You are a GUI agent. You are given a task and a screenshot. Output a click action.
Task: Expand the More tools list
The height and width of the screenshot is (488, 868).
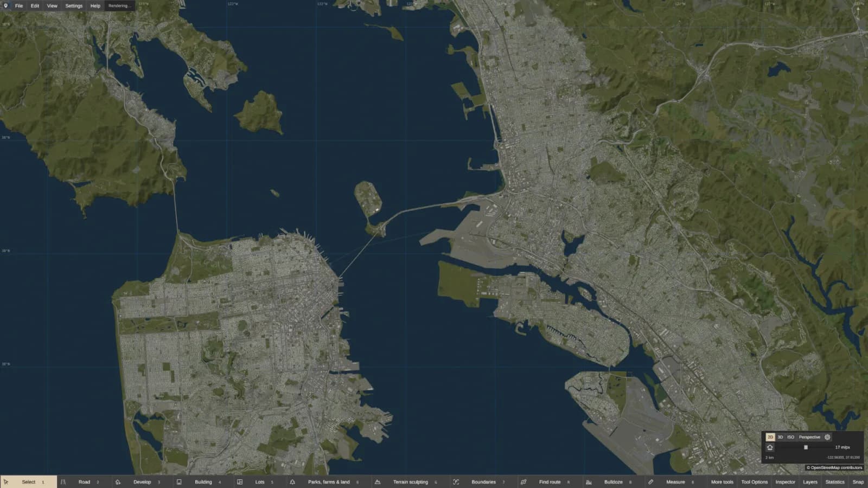[722, 482]
